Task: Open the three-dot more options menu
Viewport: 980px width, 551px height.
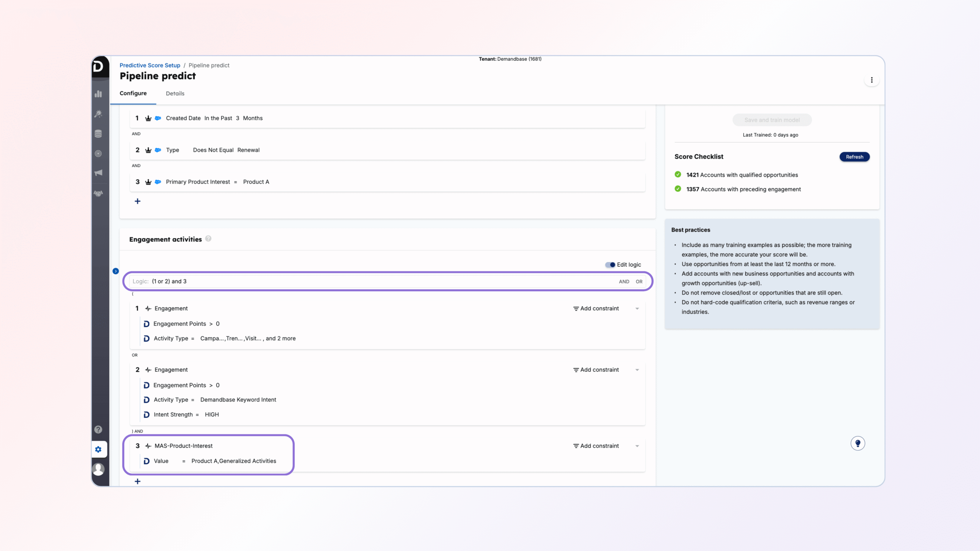Action: 872,80
